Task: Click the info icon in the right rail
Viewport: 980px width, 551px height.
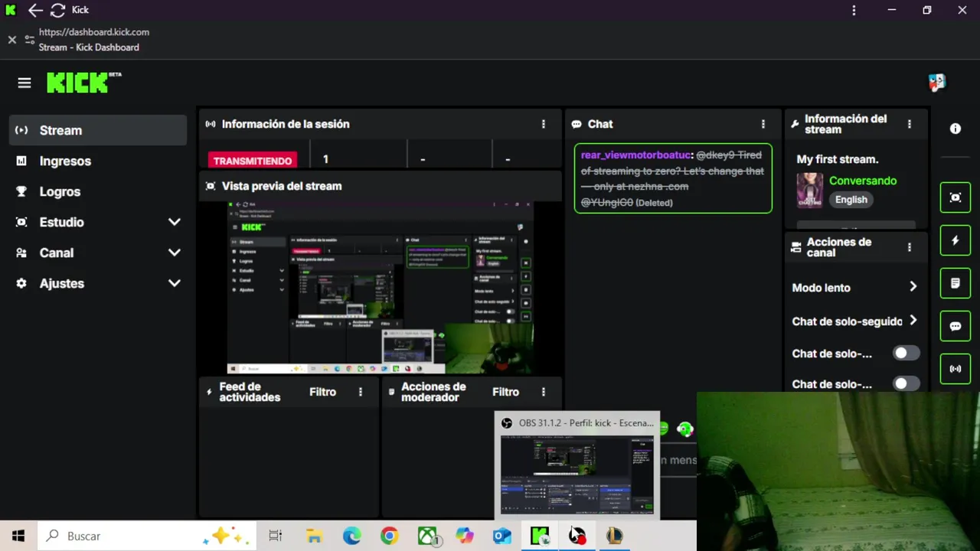Action: coord(955,129)
